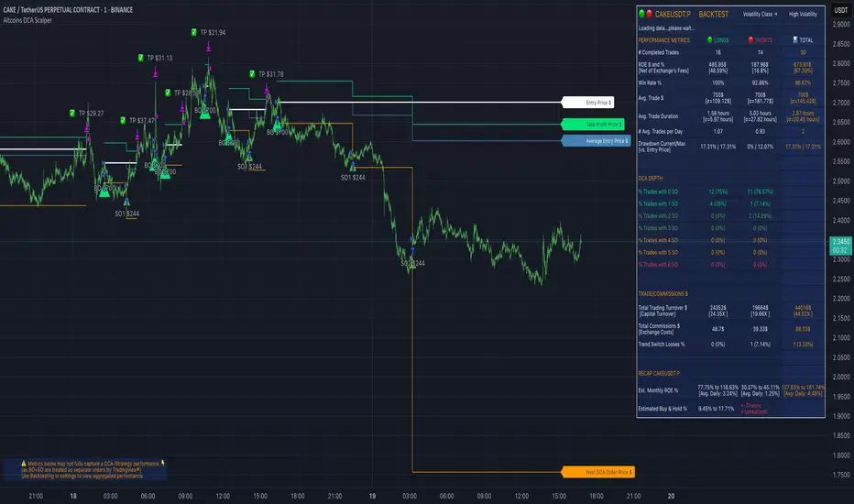
Task: Click the 1.7500 price scale value
Action: (x=841, y=475)
